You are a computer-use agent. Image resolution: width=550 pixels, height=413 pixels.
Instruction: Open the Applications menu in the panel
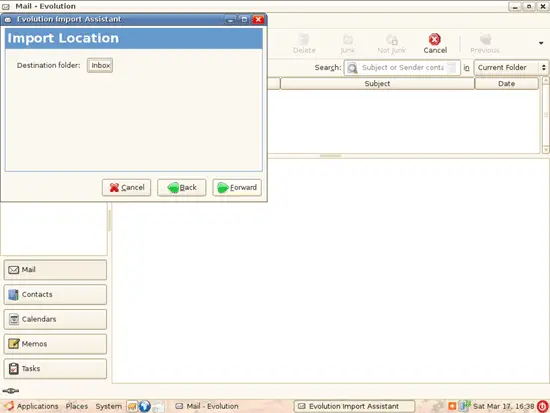coord(32,406)
